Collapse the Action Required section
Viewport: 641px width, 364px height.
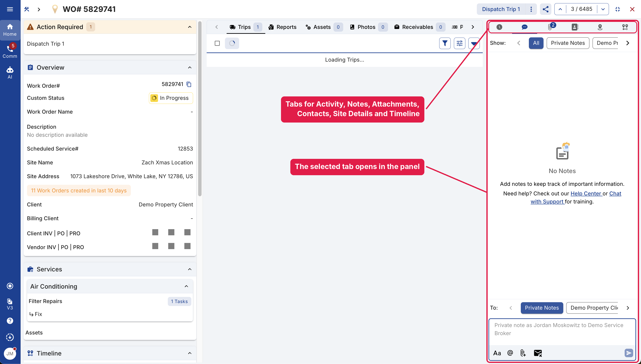[x=190, y=27]
